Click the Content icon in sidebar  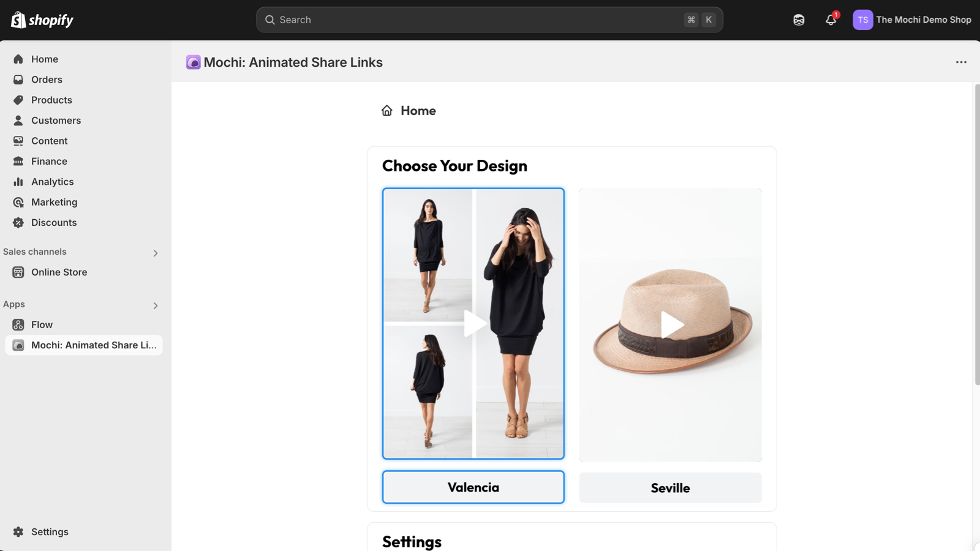18,141
